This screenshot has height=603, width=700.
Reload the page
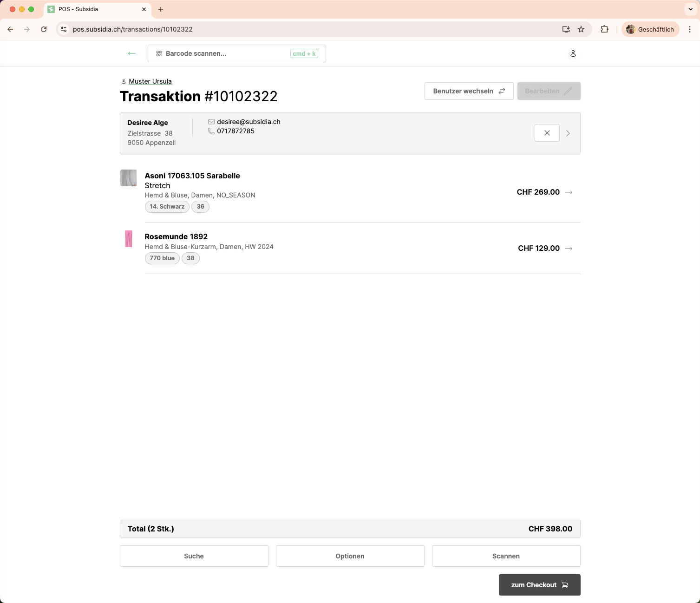click(44, 29)
